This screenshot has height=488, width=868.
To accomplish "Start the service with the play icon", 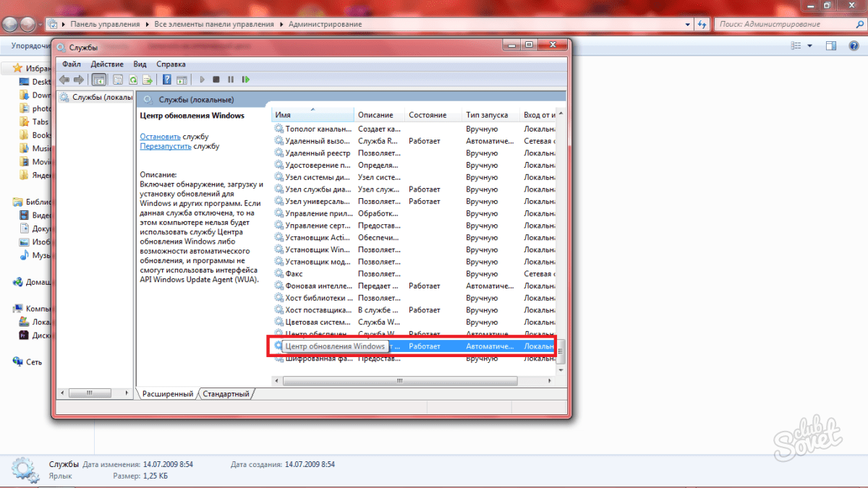I will pos(202,80).
